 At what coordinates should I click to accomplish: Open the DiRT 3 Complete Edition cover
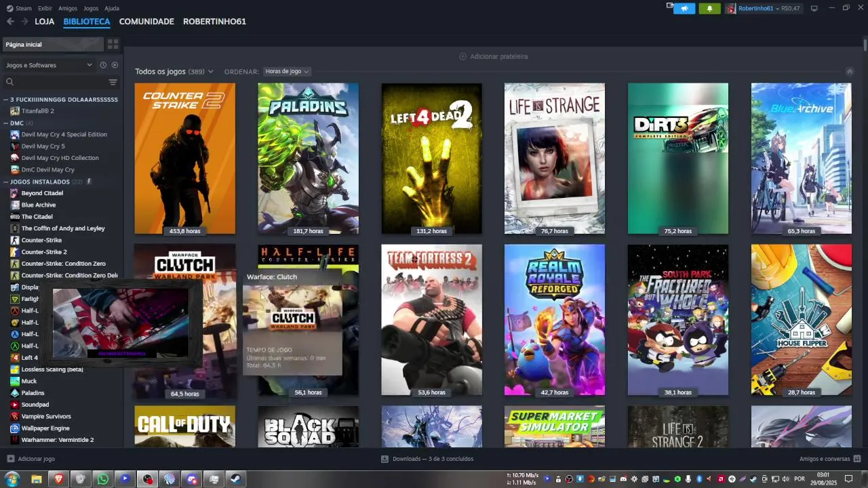coord(678,159)
